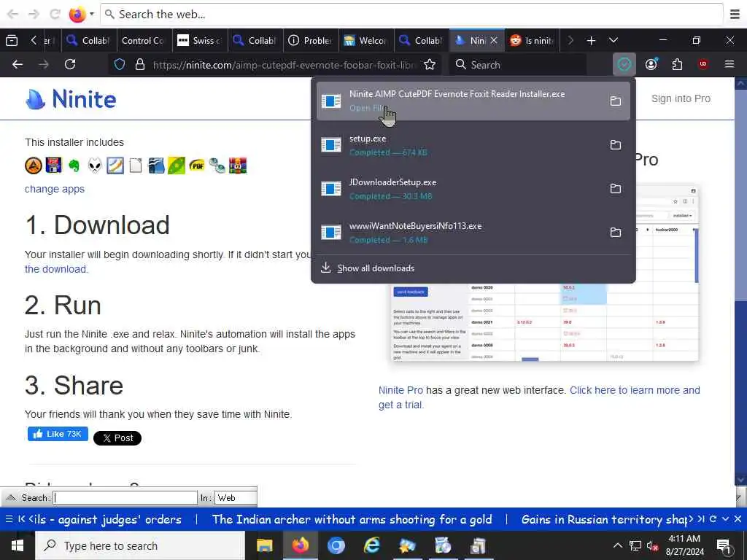747x560 pixels.
Task: Click the padlock site info icon
Action: pyautogui.click(x=139, y=65)
